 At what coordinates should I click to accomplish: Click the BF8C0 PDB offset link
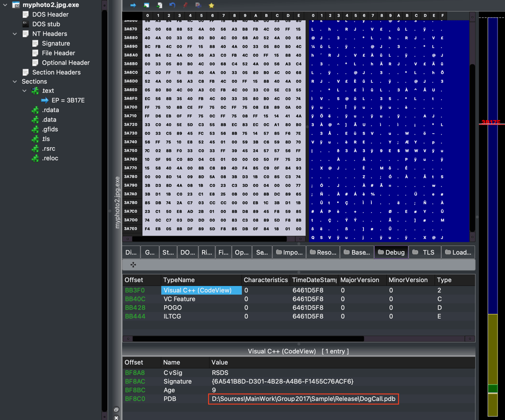click(x=135, y=399)
